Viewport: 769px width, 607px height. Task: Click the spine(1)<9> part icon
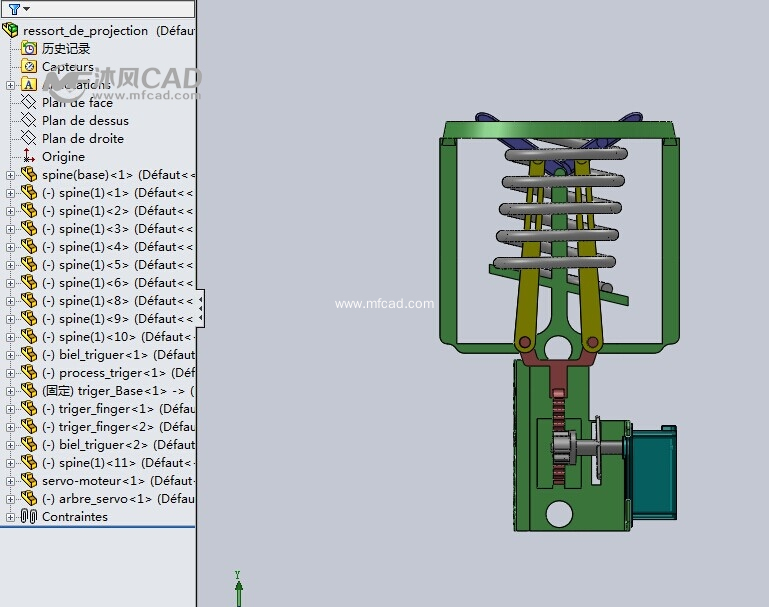click(x=29, y=319)
